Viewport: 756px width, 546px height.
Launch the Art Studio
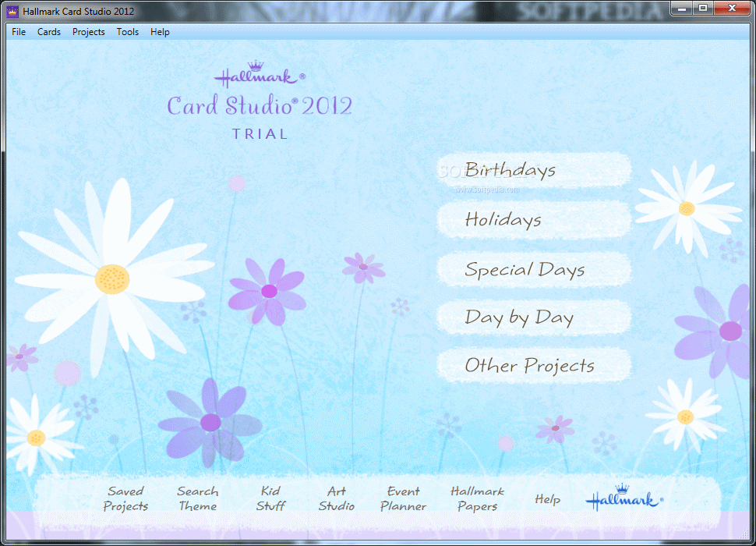(x=337, y=498)
